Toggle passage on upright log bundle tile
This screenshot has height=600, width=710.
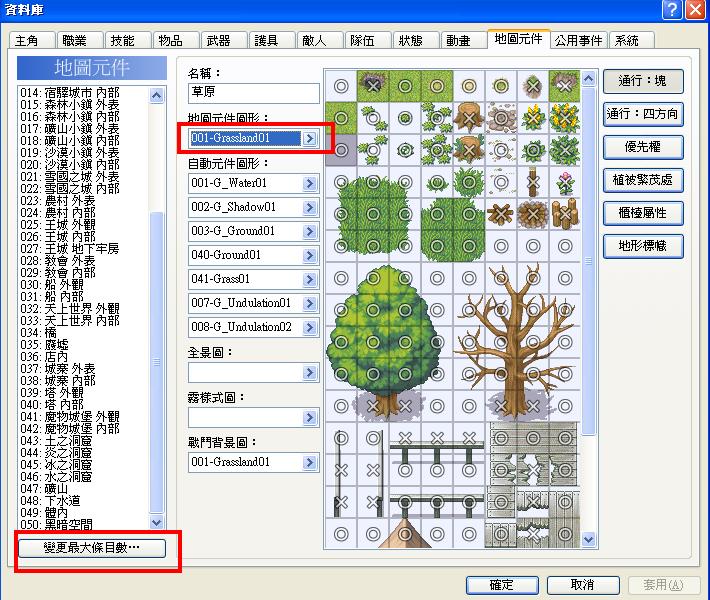[565, 214]
